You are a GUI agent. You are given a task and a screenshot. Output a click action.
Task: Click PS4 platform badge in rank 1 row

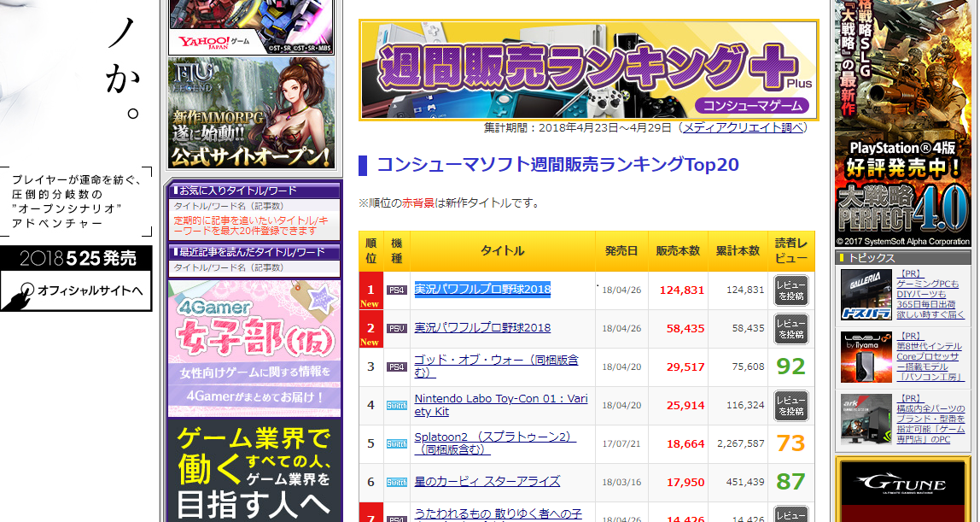point(396,290)
